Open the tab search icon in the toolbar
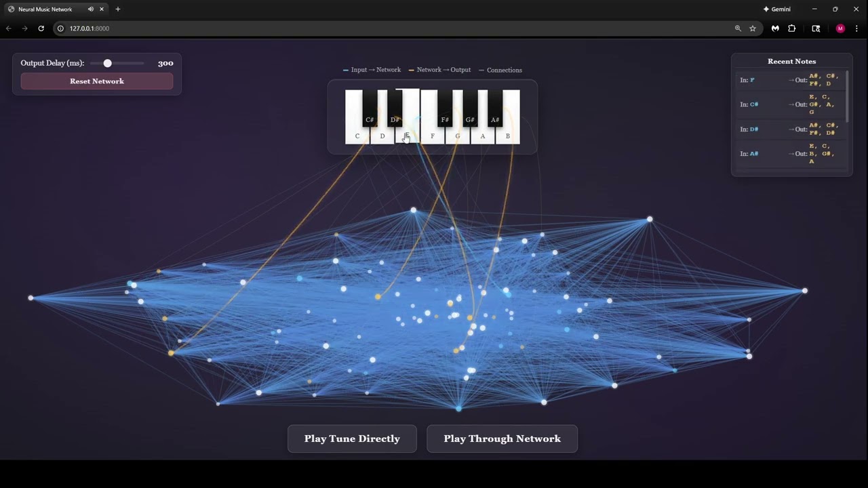Image resolution: width=868 pixels, height=488 pixels. [x=816, y=28]
